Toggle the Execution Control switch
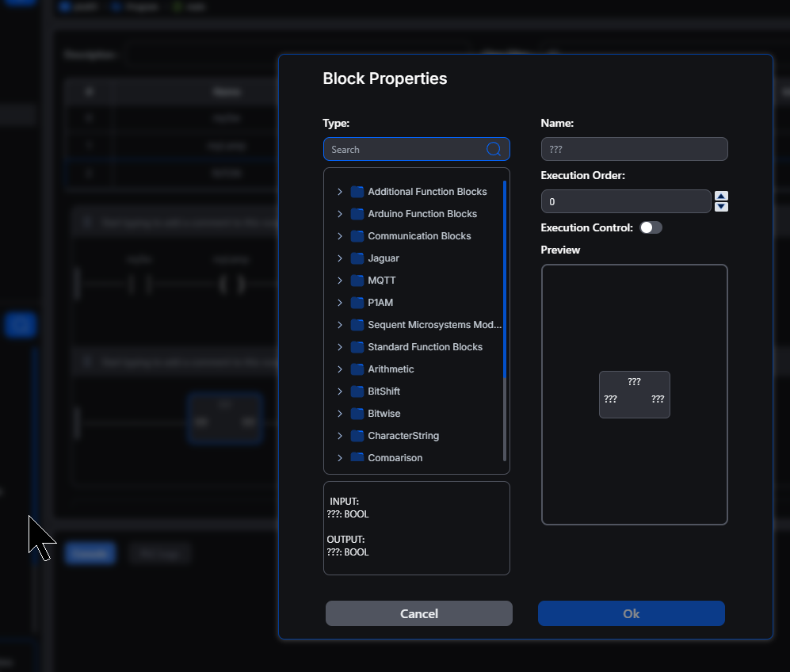The width and height of the screenshot is (790, 672). click(651, 227)
